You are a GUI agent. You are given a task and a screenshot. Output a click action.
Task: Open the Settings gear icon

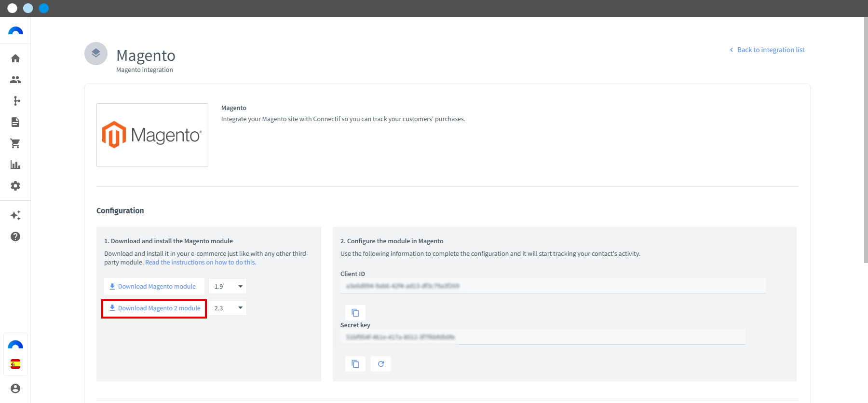15,186
